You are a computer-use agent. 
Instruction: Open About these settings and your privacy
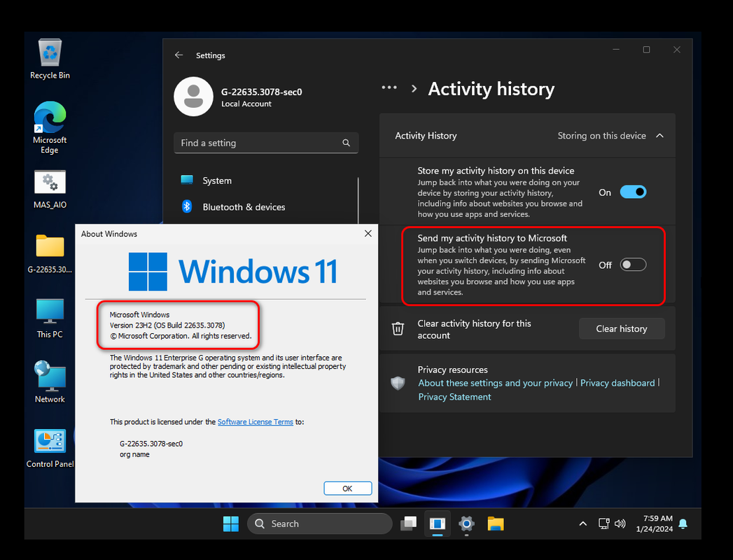point(495,383)
